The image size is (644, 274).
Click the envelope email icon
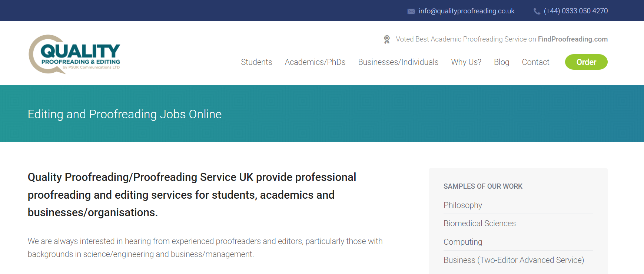(x=411, y=11)
